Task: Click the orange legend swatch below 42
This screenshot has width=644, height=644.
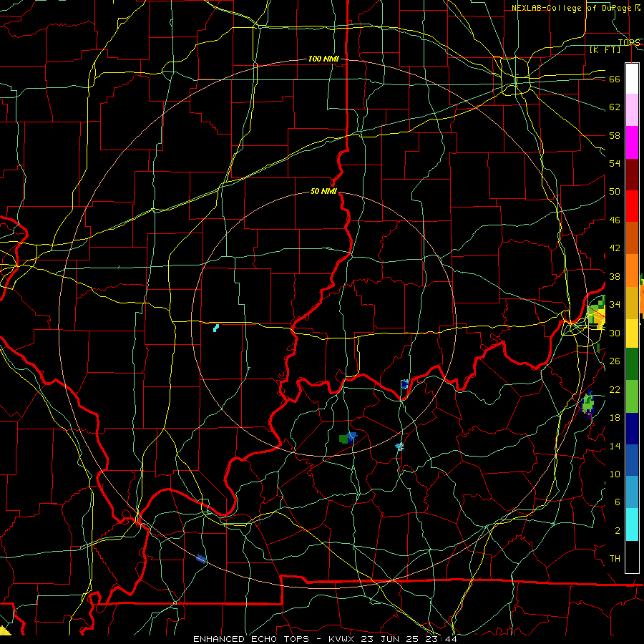Action: point(632,270)
